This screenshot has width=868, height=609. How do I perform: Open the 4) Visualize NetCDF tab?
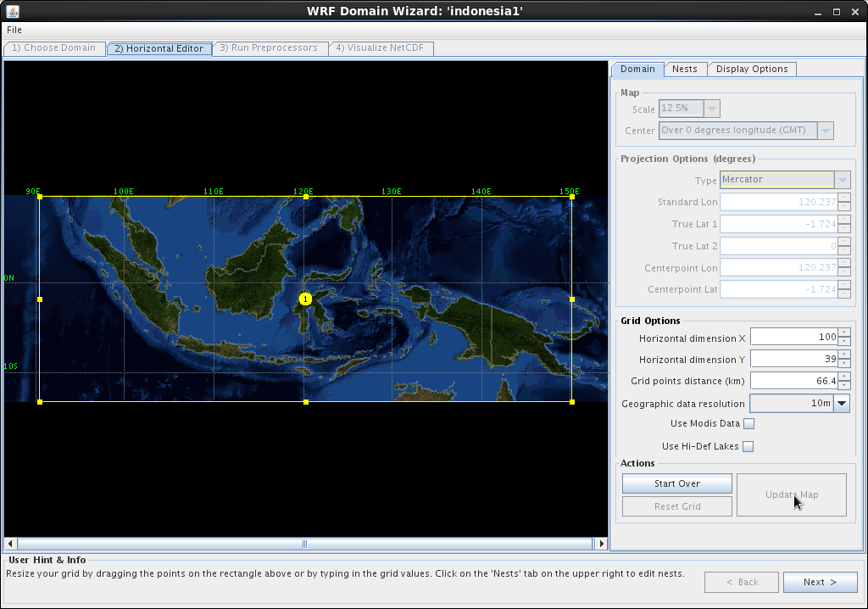pyautogui.click(x=381, y=48)
